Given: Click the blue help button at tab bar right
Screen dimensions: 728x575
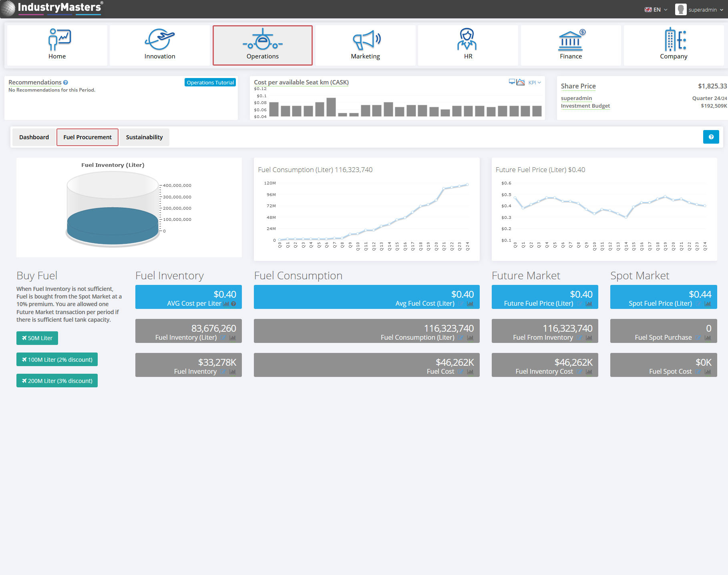Looking at the screenshot, I should (x=711, y=137).
